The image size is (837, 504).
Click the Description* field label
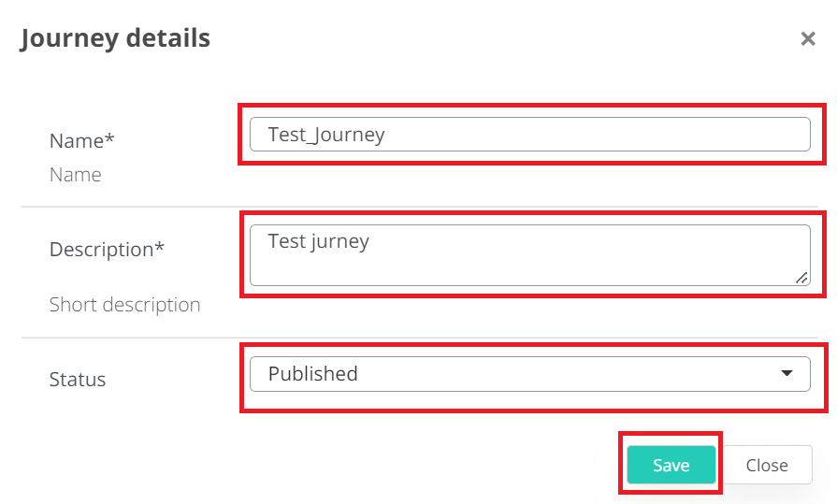(x=107, y=250)
